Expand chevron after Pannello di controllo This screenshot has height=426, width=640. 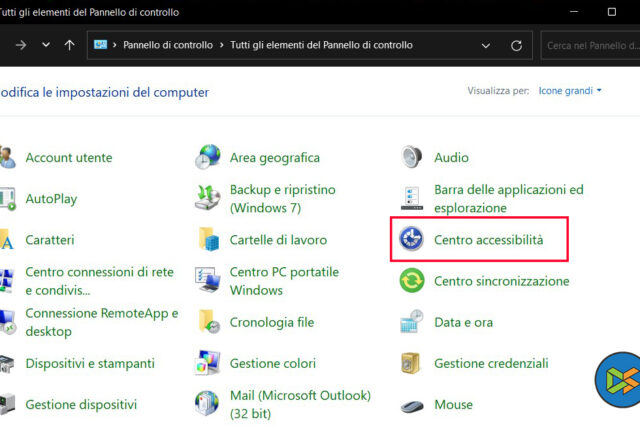tap(222, 45)
